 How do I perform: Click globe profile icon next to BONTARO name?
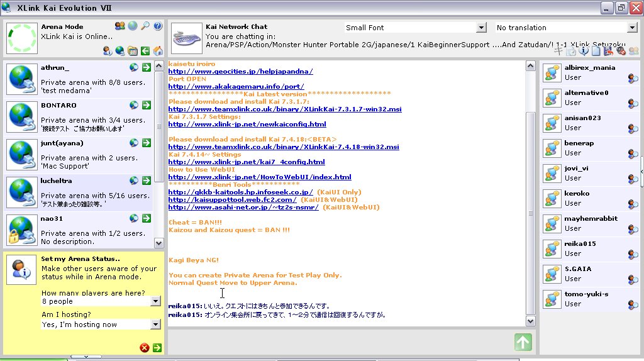tap(134, 105)
